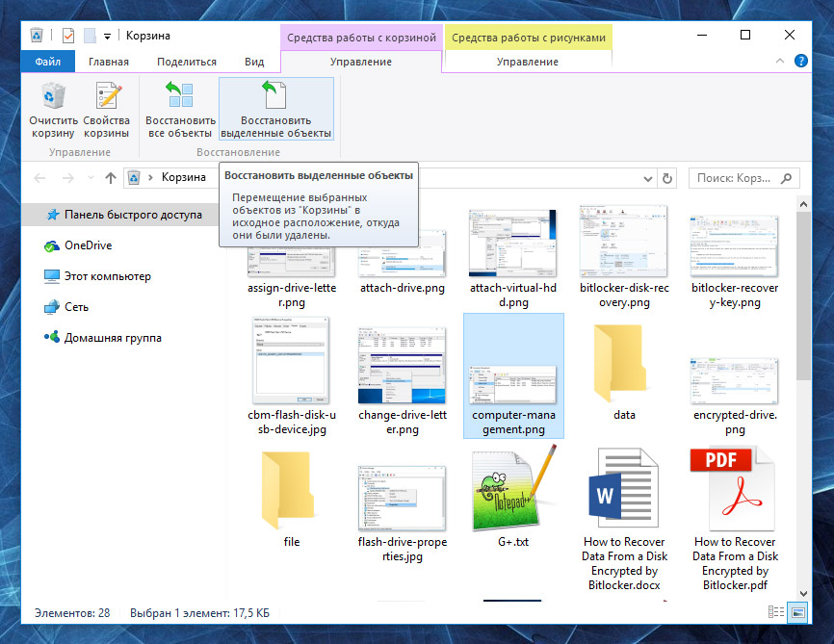834x644 pixels.
Task: Switch to the Вид ribbon tab
Action: [253, 60]
